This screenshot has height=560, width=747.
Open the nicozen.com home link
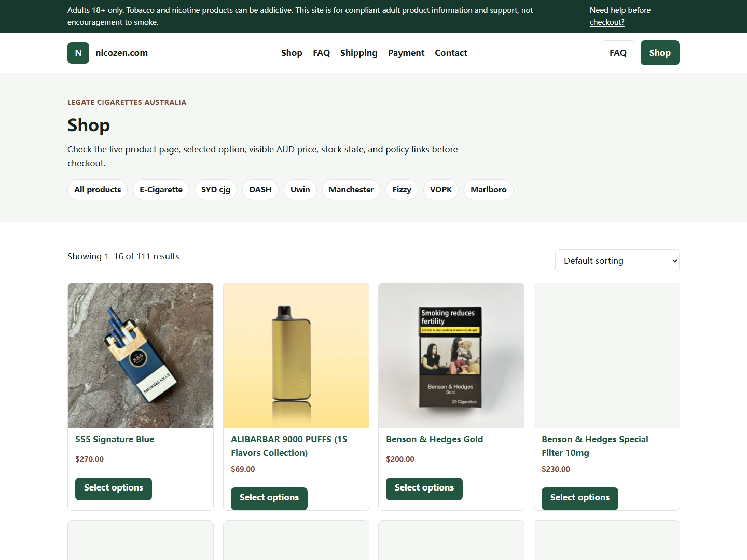pyautogui.click(x=121, y=53)
